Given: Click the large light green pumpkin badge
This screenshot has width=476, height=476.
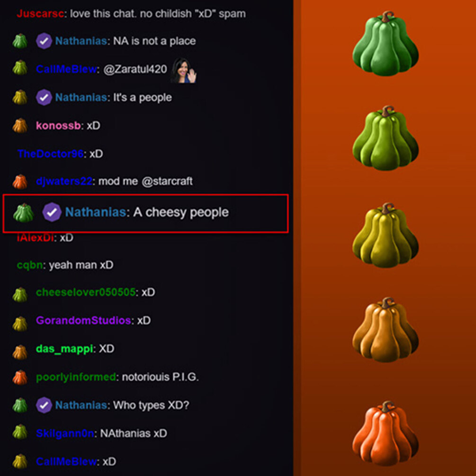Looking at the screenshot, I should (385, 138).
